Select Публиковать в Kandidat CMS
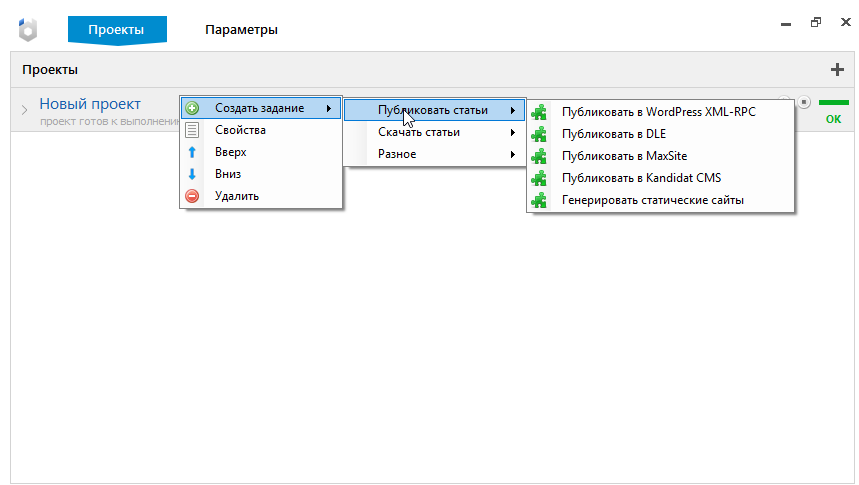This screenshot has height=485, width=859. point(661,178)
